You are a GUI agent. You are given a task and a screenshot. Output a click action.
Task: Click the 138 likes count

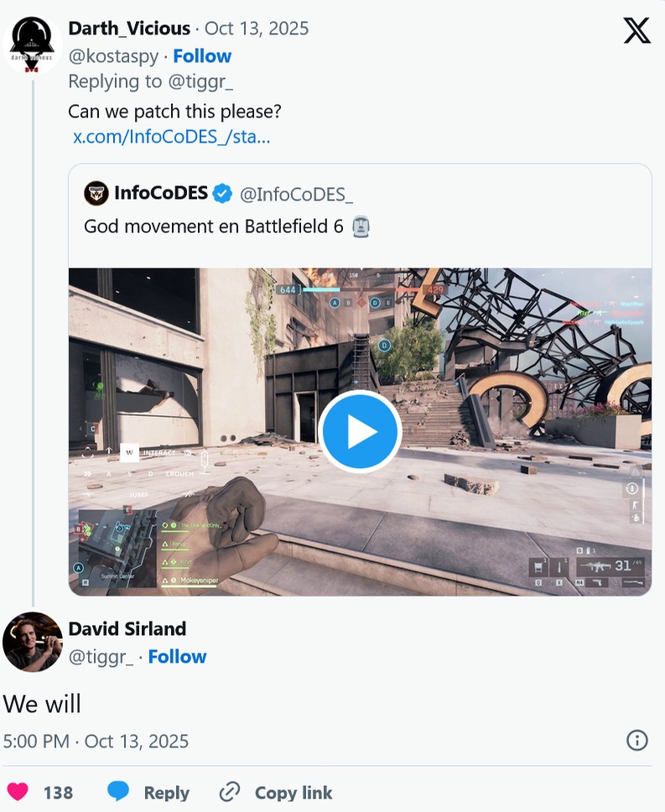(58, 793)
